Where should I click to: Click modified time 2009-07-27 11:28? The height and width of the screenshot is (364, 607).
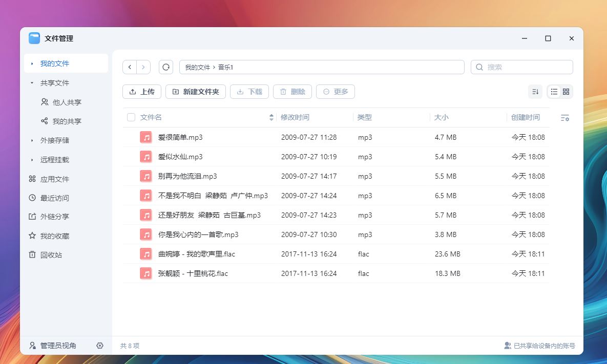click(x=309, y=137)
